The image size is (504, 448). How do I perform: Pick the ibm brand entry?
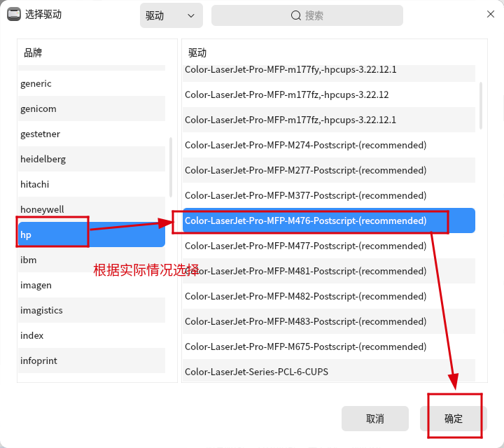point(91,260)
